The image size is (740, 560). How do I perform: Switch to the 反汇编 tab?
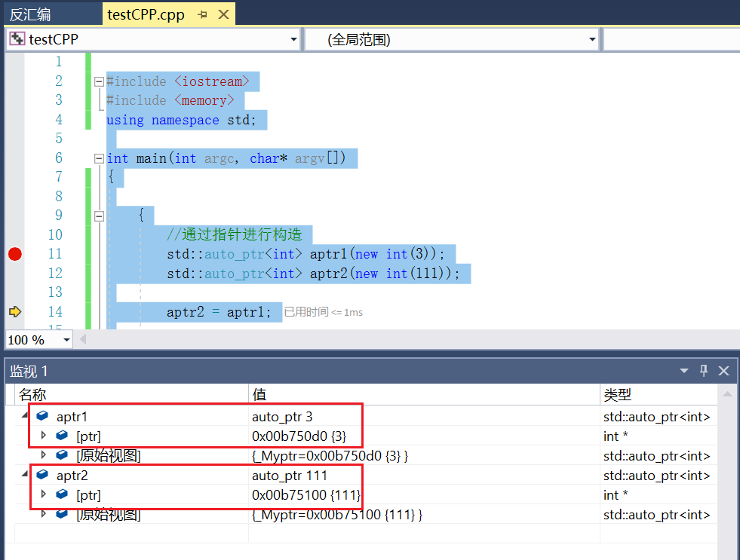coord(30,13)
